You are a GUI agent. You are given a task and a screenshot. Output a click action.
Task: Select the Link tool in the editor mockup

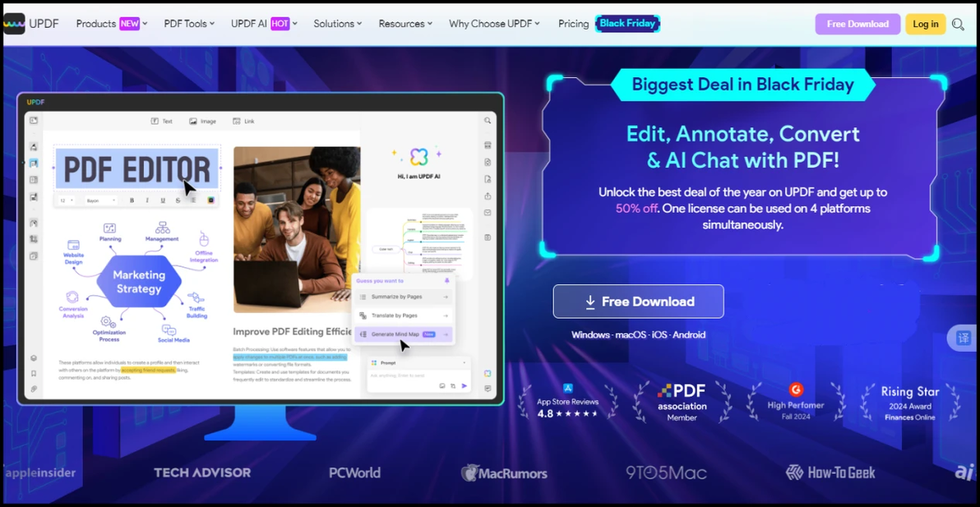[x=243, y=121]
